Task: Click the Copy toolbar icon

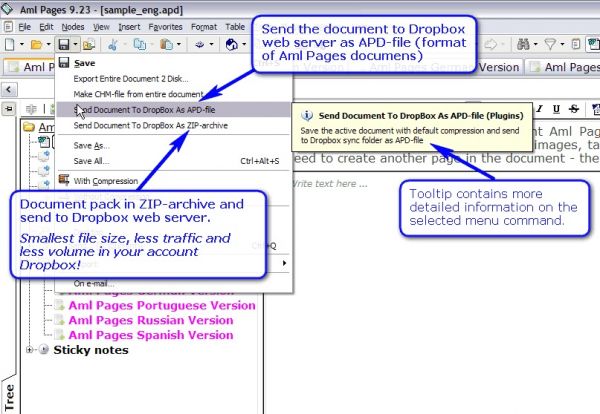Action: pyautogui.click(x=139, y=44)
